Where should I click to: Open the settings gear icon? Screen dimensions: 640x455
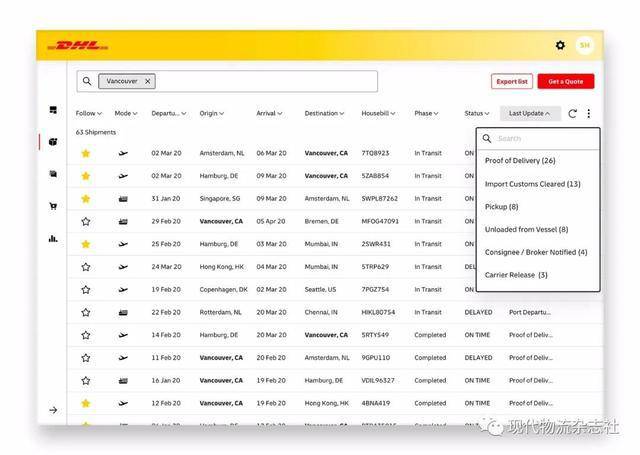click(560, 45)
